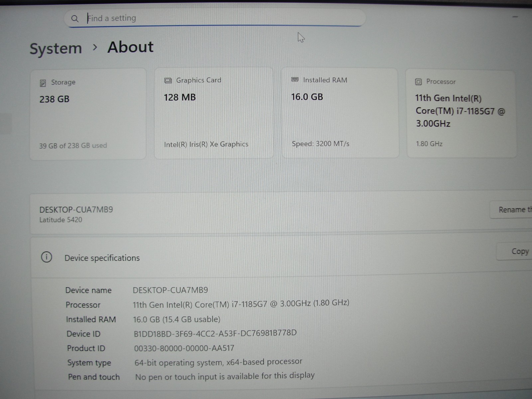
Task: Click the About breadcrumb title
Action: [130, 47]
